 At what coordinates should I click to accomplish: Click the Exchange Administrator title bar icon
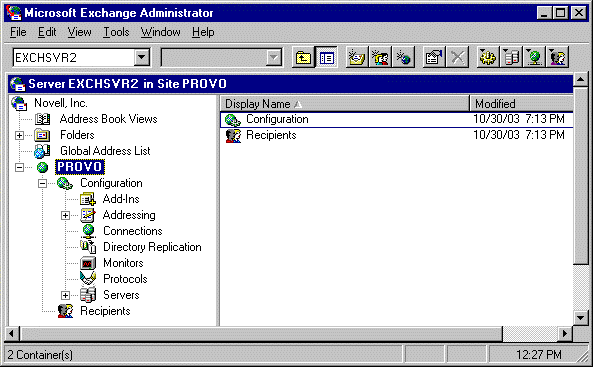[14, 13]
